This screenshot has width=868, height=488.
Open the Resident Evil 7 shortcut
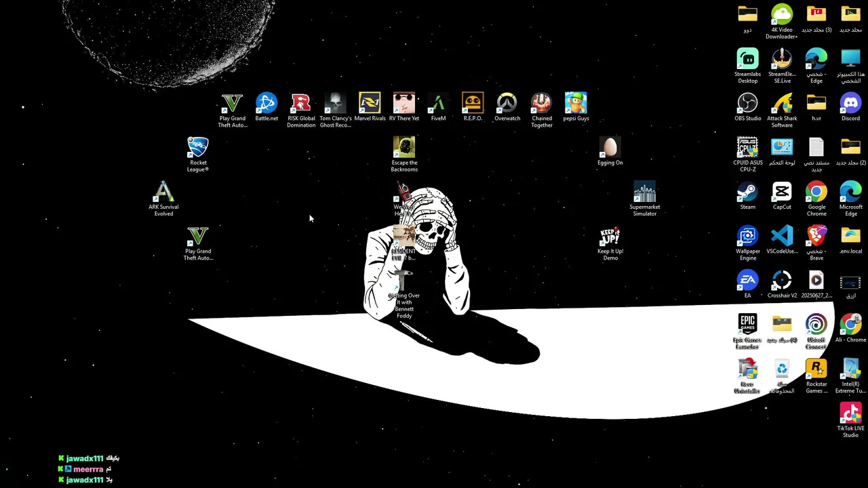(404, 243)
